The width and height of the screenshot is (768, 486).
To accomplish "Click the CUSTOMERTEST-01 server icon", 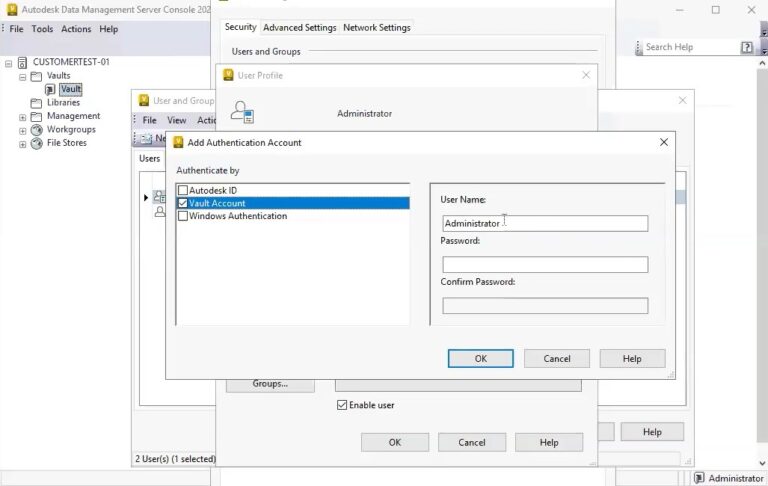I will tap(22, 63).
